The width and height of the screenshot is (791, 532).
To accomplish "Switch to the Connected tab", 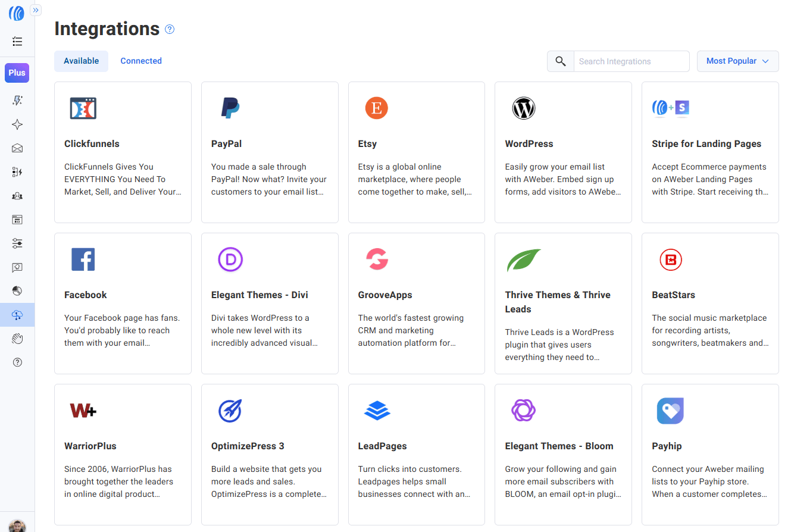I will click(x=141, y=61).
